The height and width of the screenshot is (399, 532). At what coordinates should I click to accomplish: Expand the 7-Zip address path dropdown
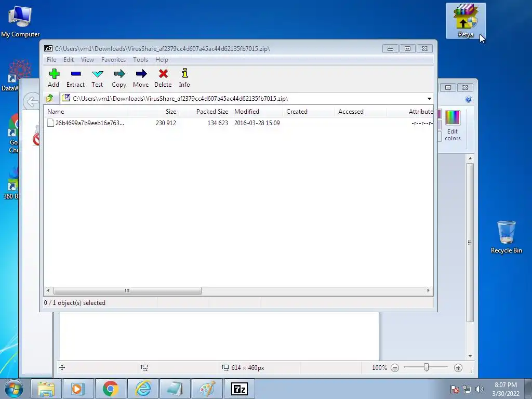(429, 98)
